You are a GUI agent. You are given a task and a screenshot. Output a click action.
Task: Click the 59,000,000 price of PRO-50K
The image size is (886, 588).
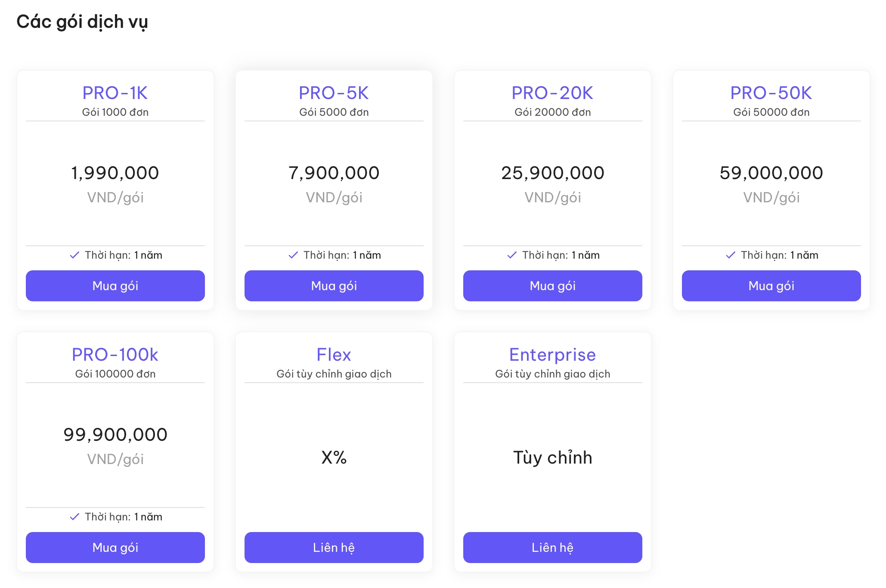771,173
